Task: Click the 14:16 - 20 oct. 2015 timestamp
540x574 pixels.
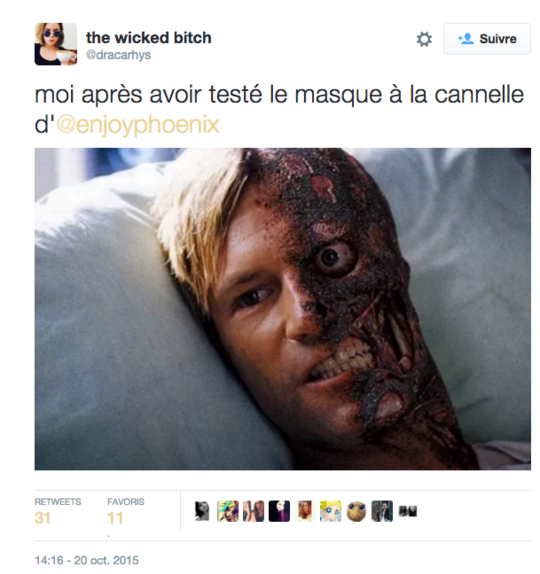Action: click(x=87, y=560)
